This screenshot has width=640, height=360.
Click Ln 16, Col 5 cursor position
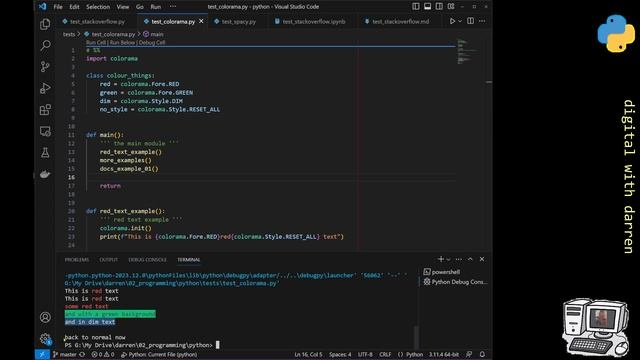click(x=308, y=355)
